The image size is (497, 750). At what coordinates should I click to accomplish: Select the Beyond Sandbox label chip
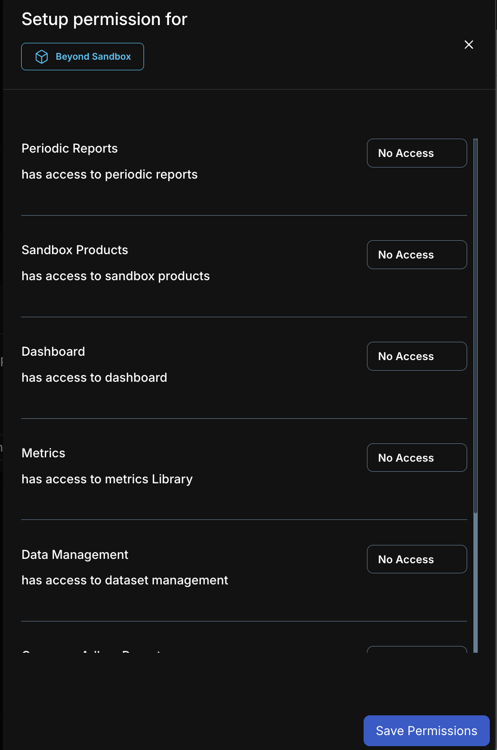[x=82, y=56]
